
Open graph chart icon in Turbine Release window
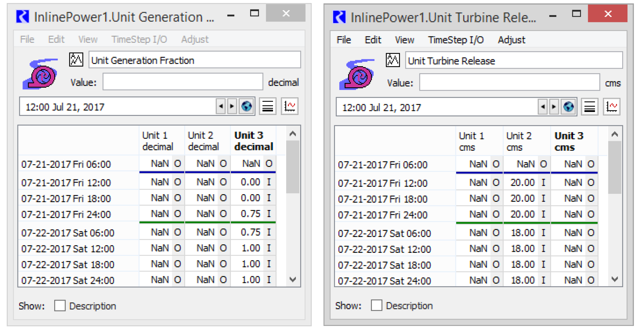click(611, 107)
